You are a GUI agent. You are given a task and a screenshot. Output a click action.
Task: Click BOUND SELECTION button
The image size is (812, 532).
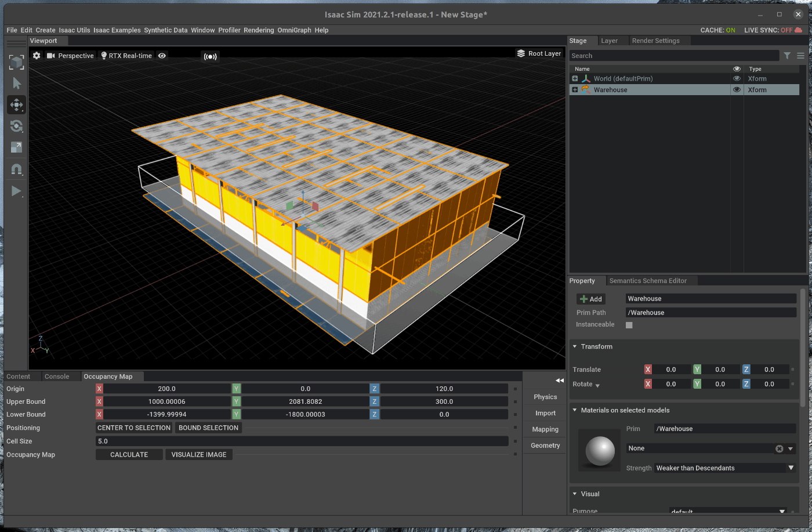point(208,428)
